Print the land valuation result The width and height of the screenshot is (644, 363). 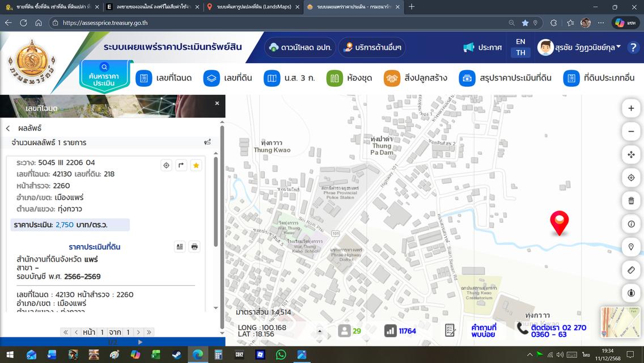194,246
